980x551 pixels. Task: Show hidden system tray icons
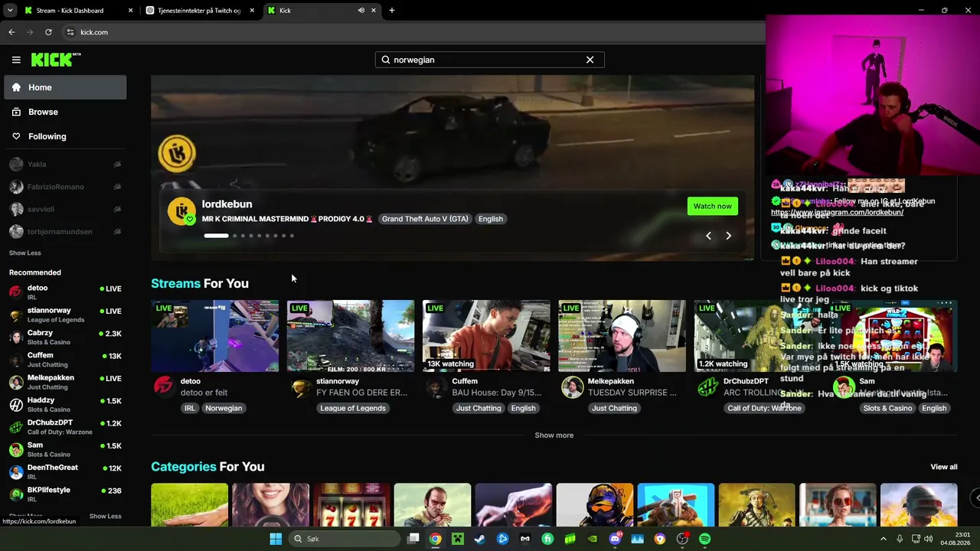click(883, 539)
